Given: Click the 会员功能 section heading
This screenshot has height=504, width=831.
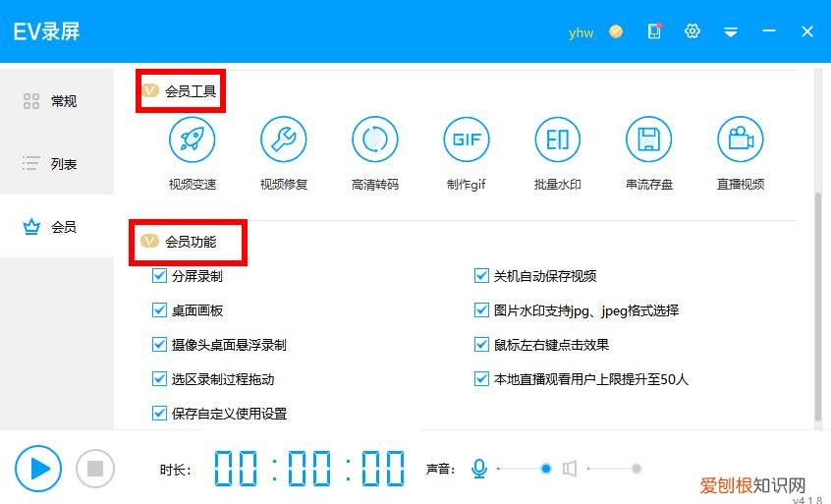Looking at the screenshot, I should (x=191, y=242).
